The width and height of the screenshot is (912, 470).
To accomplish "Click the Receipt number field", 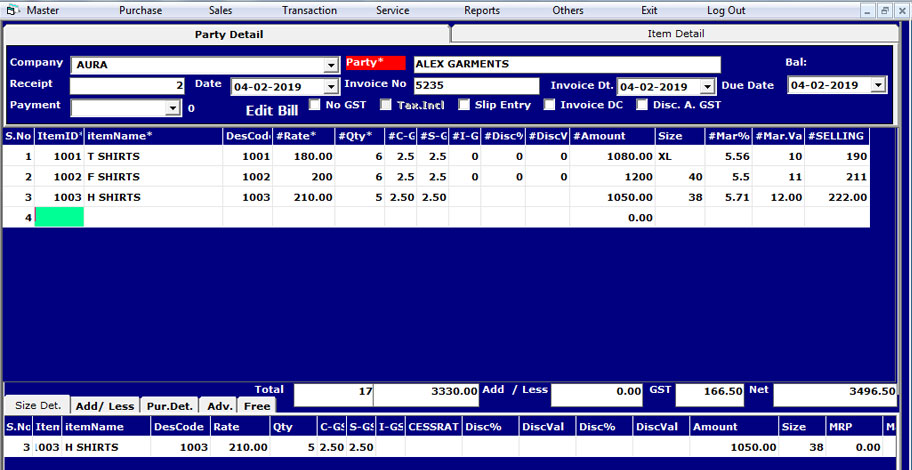I will pyautogui.click(x=127, y=86).
